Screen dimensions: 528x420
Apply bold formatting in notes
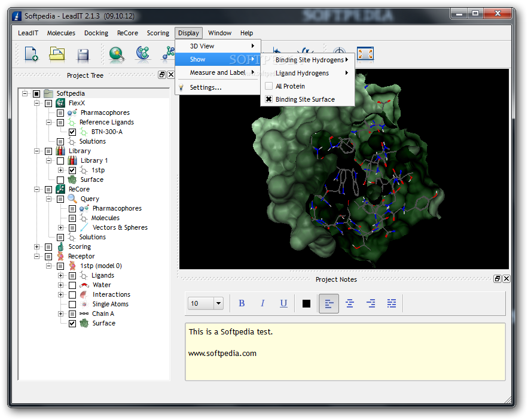(x=242, y=303)
